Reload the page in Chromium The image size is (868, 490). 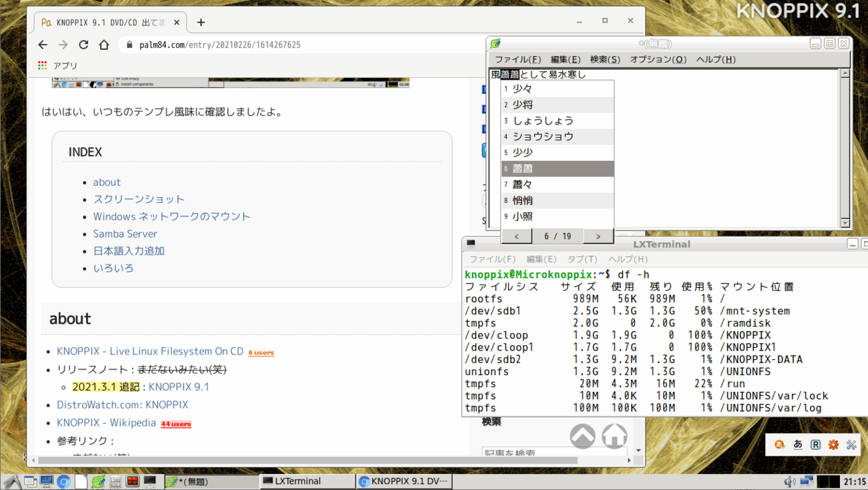(83, 45)
